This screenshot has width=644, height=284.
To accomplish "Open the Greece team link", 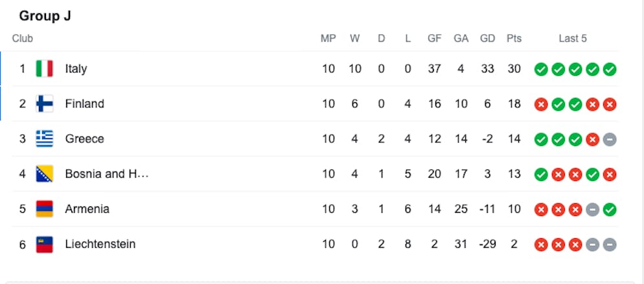I will pyautogui.click(x=85, y=139).
